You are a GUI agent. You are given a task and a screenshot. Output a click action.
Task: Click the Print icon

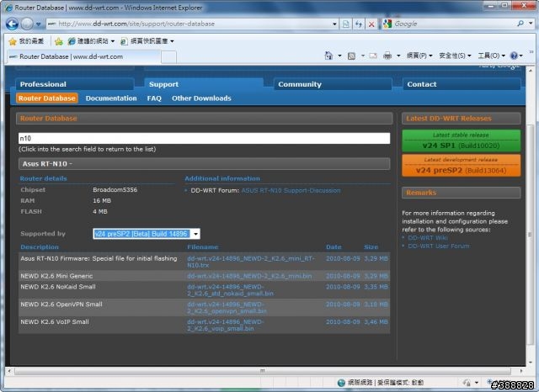(387, 56)
